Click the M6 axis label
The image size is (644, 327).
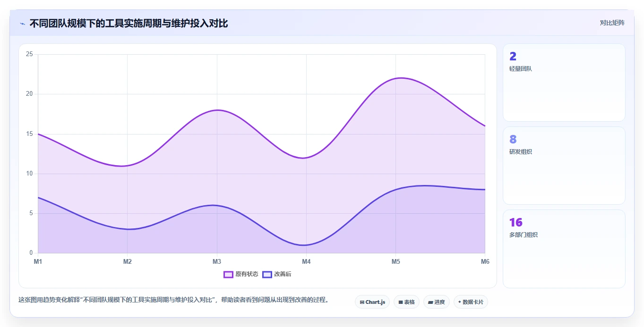(485, 261)
